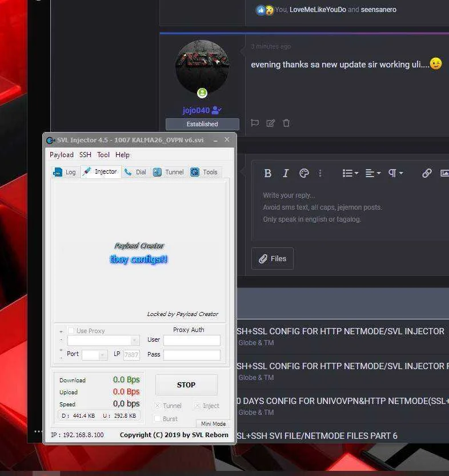Click the Download speed 0.0 Bps value
Screen dimensions: 449x476
click(x=126, y=379)
